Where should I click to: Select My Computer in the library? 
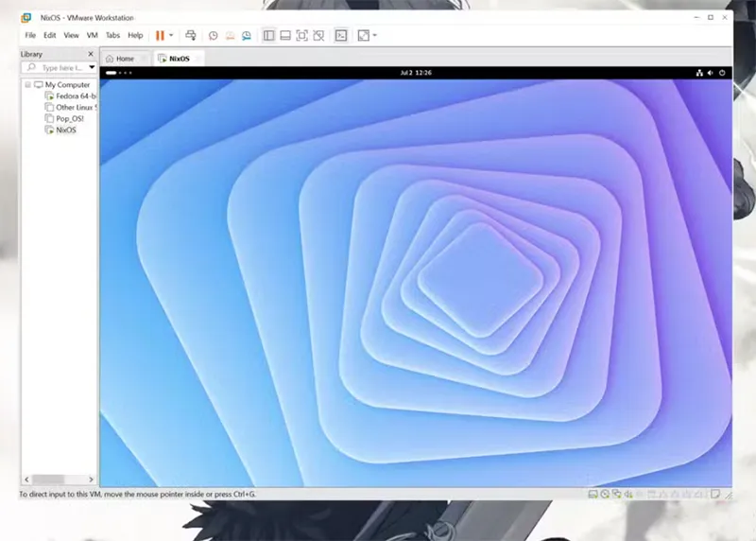(x=67, y=85)
